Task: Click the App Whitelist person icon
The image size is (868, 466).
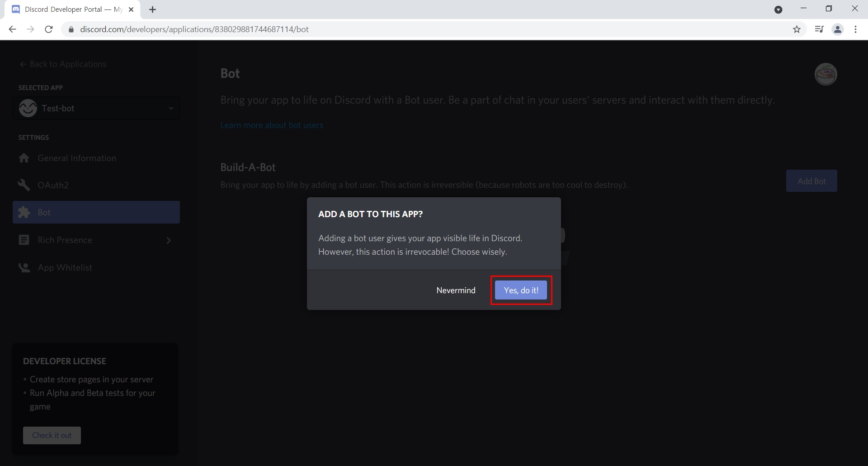Action: [24, 267]
